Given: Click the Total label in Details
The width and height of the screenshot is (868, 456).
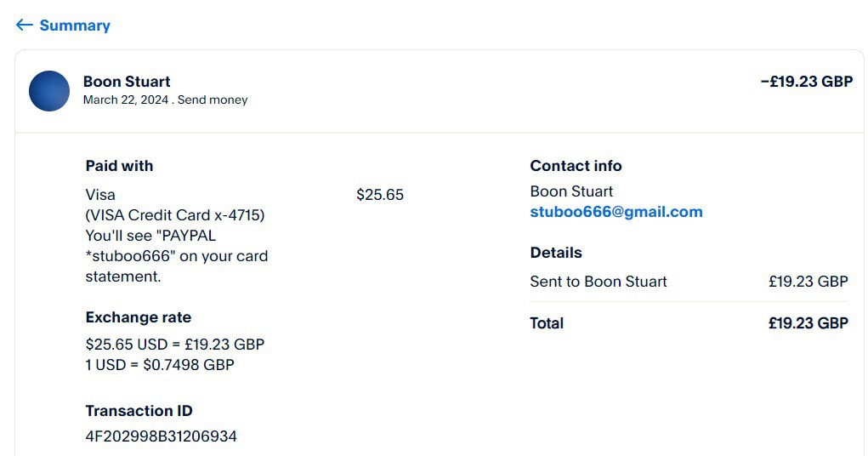Looking at the screenshot, I should click(x=547, y=323).
